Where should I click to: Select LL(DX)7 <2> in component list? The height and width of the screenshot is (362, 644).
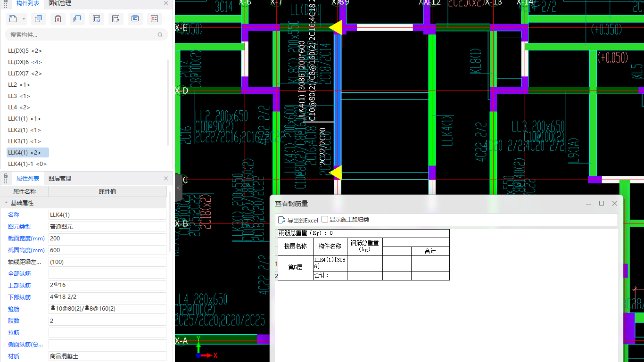pyautogui.click(x=25, y=73)
